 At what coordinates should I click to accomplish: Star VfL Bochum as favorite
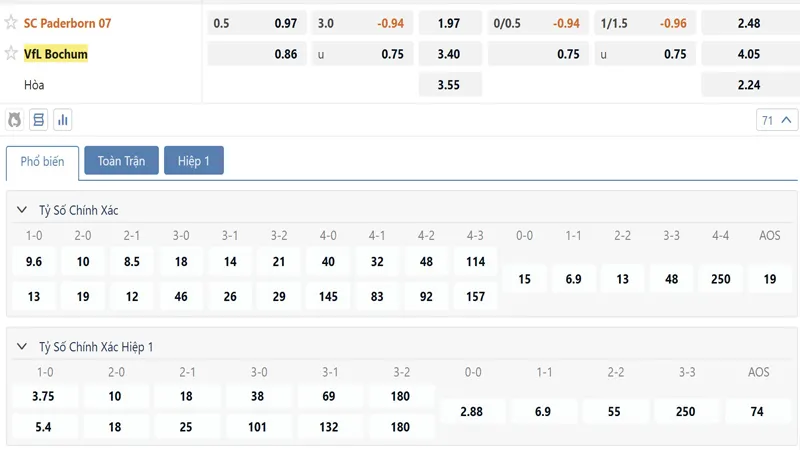point(11,53)
